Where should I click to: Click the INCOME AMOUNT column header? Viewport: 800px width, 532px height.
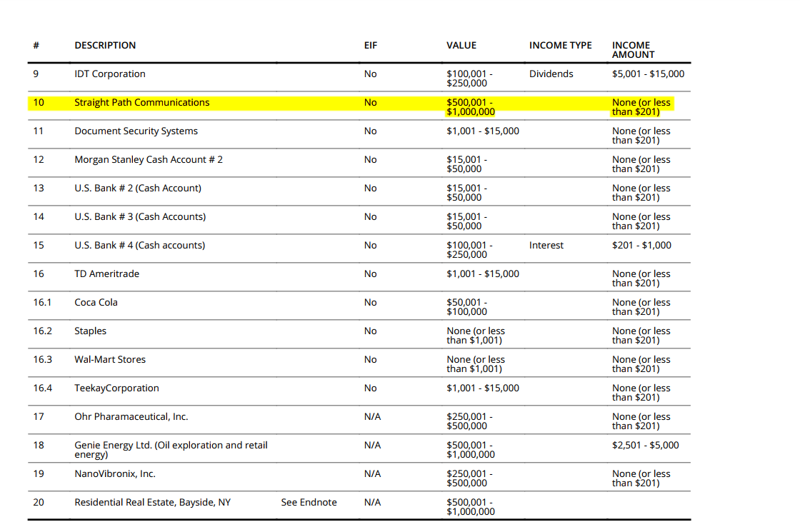[633, 50]
